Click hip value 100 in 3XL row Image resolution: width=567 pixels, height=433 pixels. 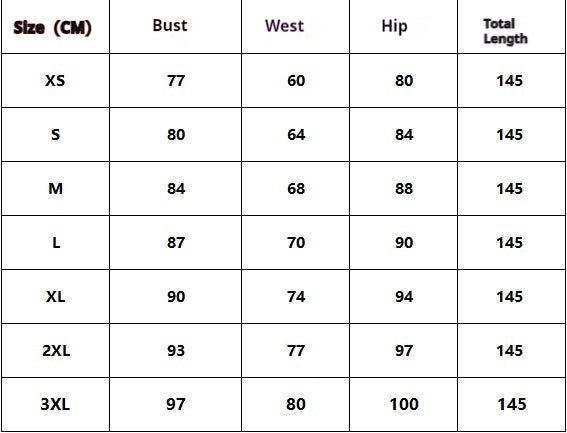[404, 404]
